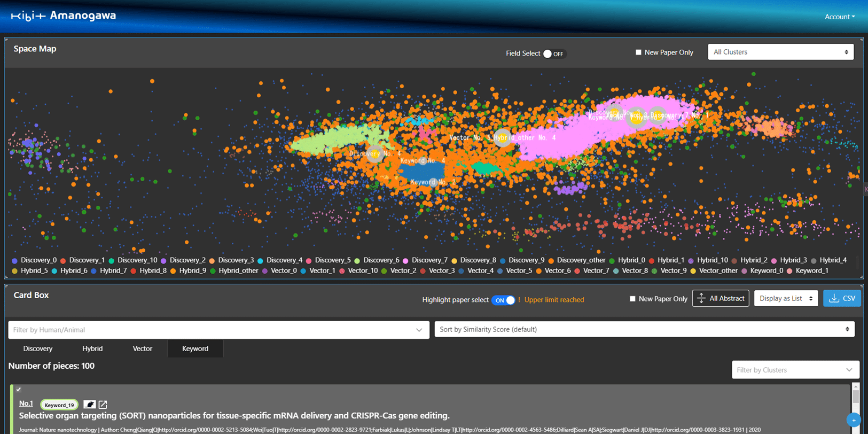
Task: Uncheck the checkbox on paper card No.1
Action: click(19, 390)
